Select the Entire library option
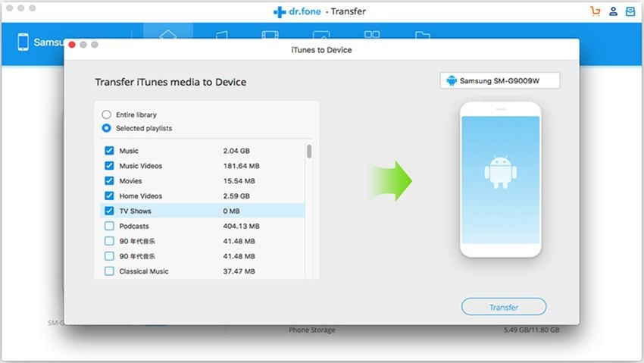Screen dimensions: 644x363 point(106,114)
